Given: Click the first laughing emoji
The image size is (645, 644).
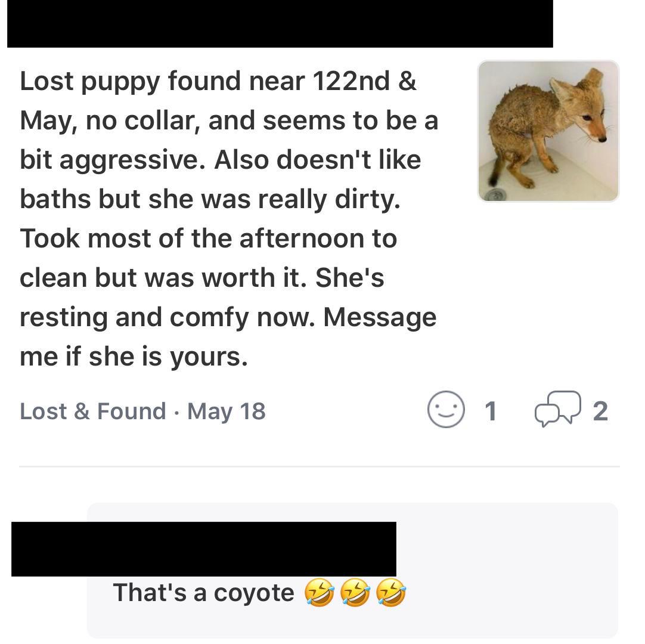Looking at the screenshot, I should point(319,593).
